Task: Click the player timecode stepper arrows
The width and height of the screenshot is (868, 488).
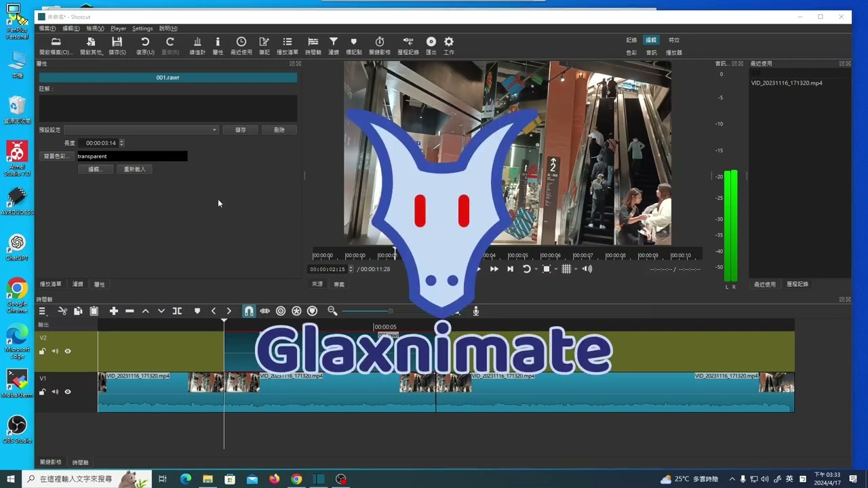Action: pyautogui.click(x=352, y=269)
